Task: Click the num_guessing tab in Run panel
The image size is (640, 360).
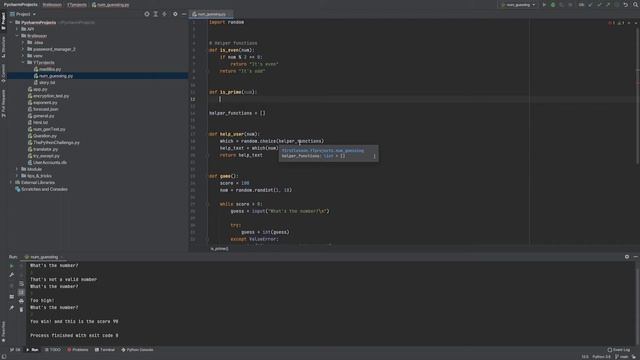Action: (x=44, y=257)
